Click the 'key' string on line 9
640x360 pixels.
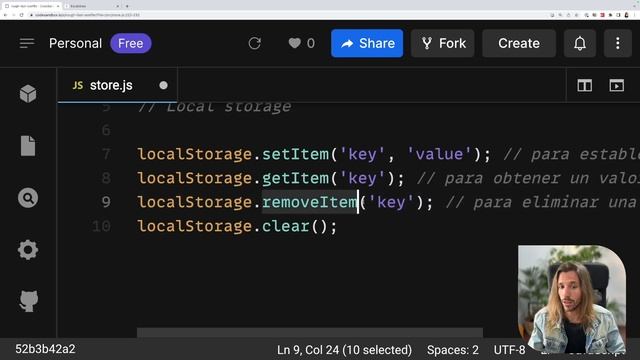tap(391, 202)
